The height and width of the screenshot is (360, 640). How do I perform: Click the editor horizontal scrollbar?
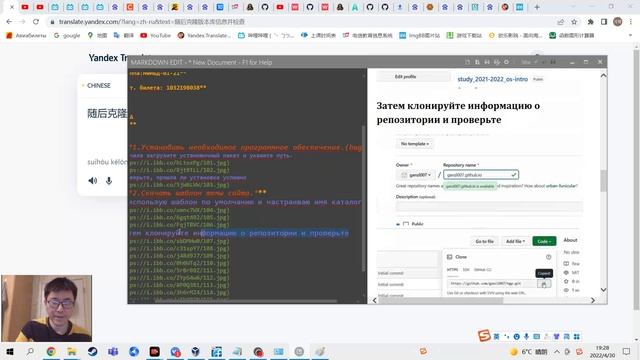(x=245, y=301)
